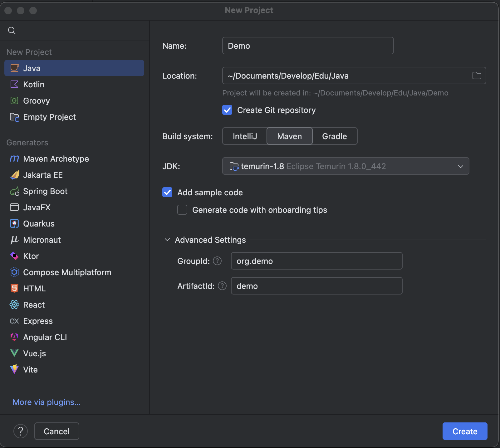Select Groovy project type

point(74,100)
